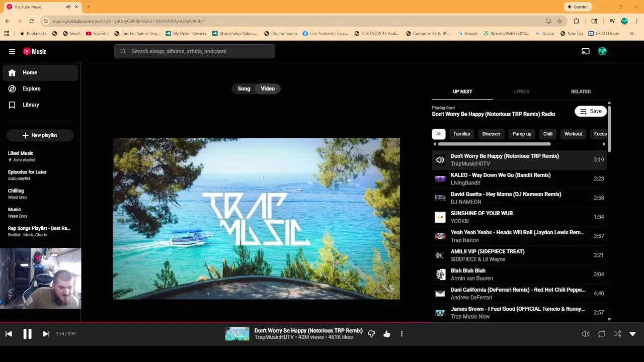Open the Chilling playlist by Weed Bros

[40, 194]
